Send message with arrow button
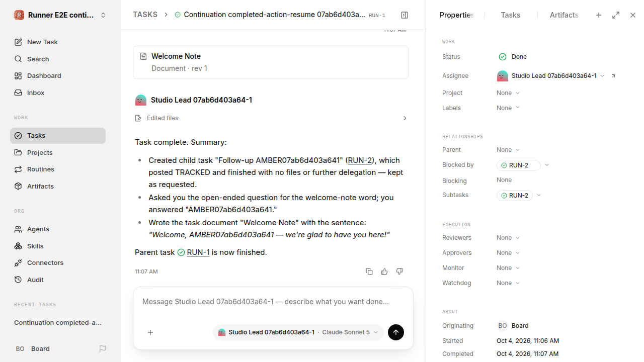This screenshot has width=644, height=362. coord(396,332)
